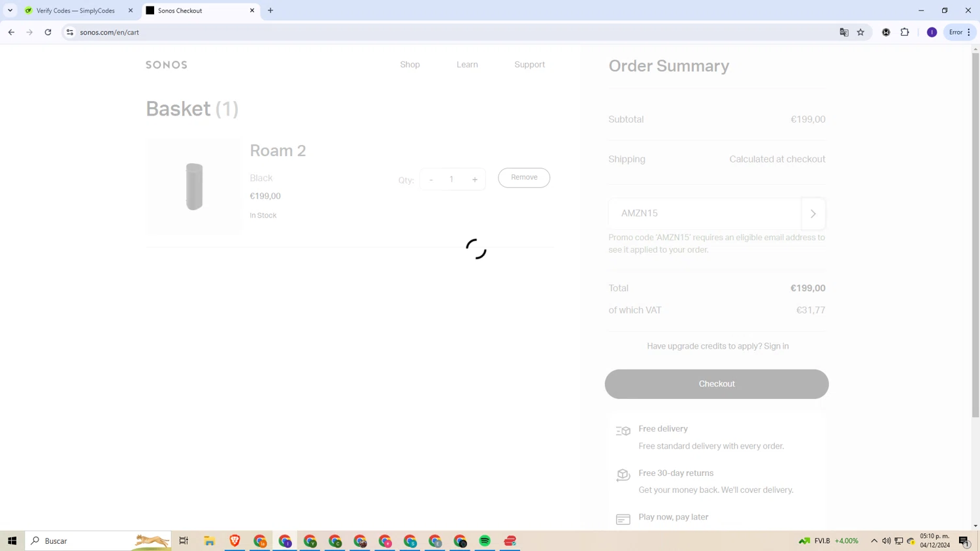Open the Roam 2 product title
Viewport: 980px width, 551px height.
(x=278, y=150)
